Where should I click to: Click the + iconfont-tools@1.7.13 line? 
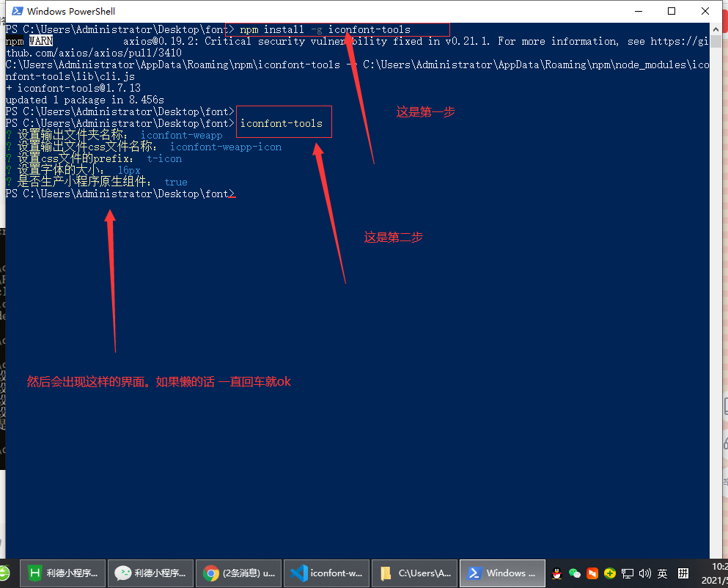73,88
